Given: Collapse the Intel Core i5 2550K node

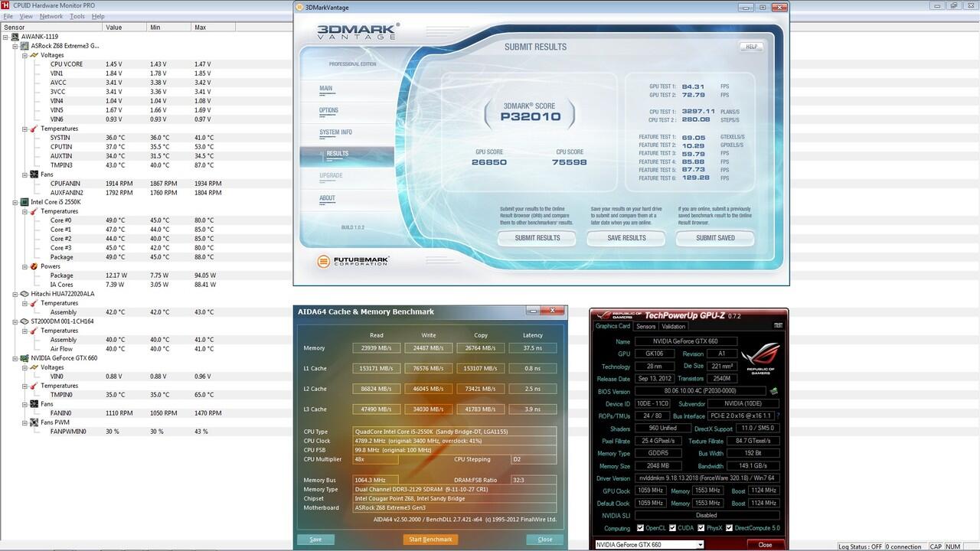Looking at the screenshot, I should coord(15,202).
